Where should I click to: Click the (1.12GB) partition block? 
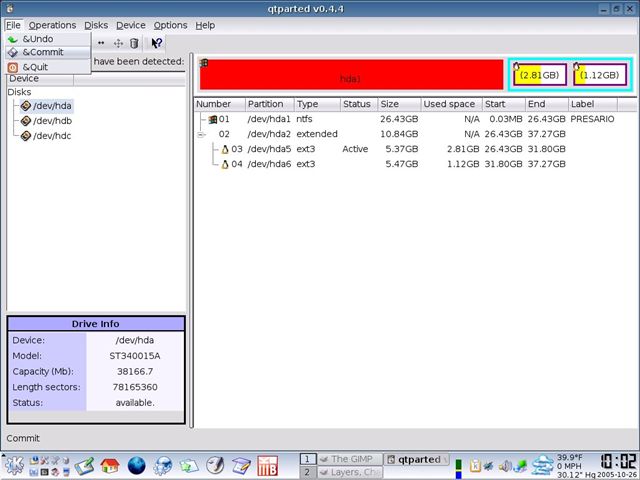tap(600, 75)
